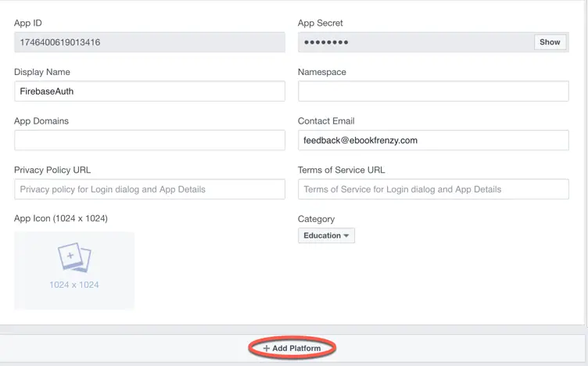Click the Terms of Service URL input

point(433,189)
